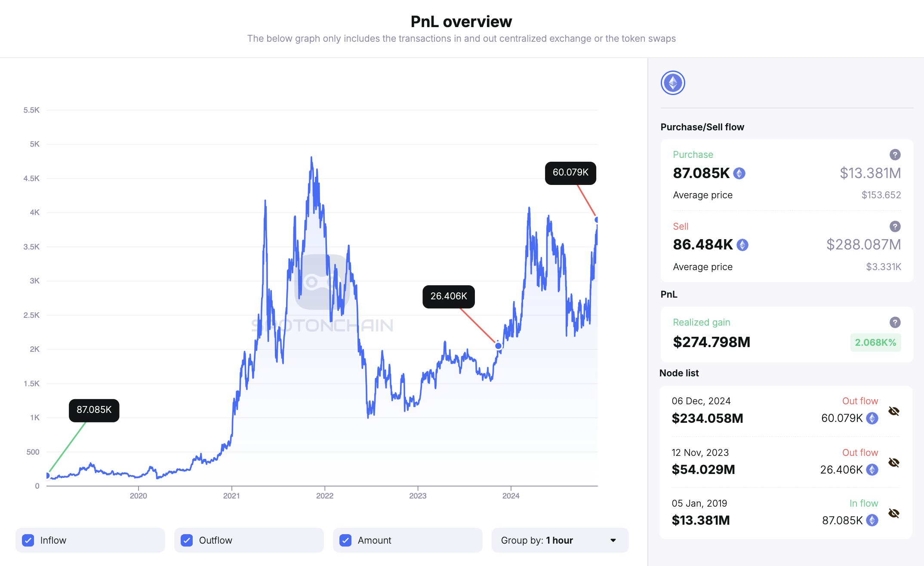Uncheck the Inflow checkbox

(x=28, y=540)
